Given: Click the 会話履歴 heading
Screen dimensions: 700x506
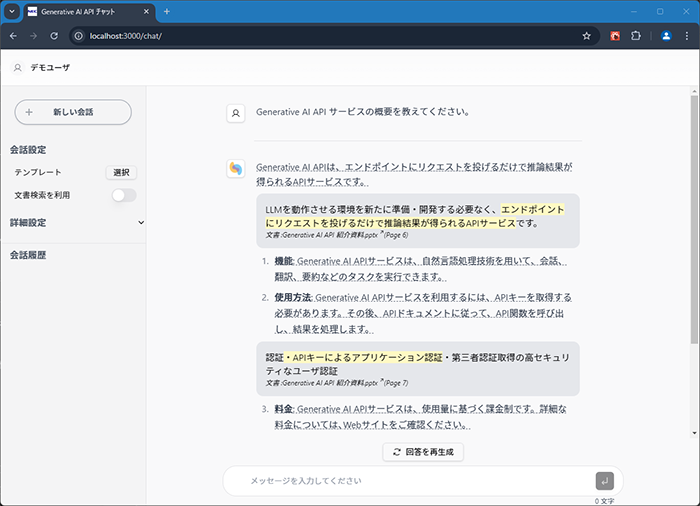Looking at the screenshot, I should coord(28,255).
